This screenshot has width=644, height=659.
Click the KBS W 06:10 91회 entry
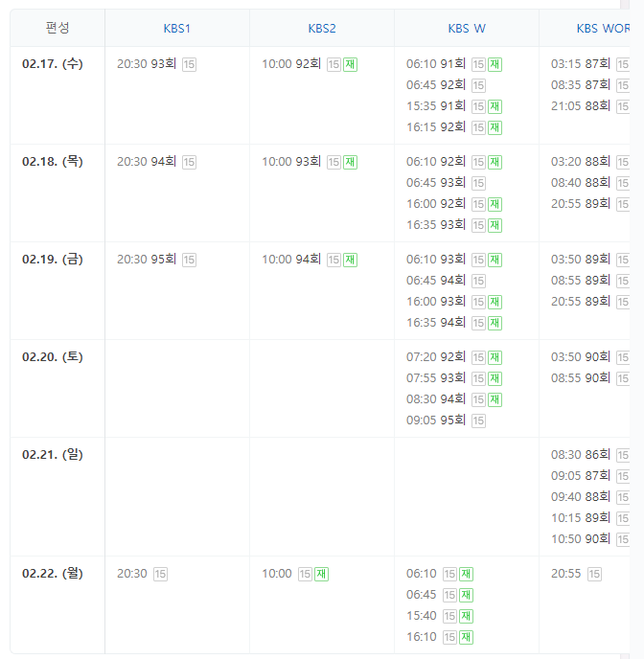point(436,64)
